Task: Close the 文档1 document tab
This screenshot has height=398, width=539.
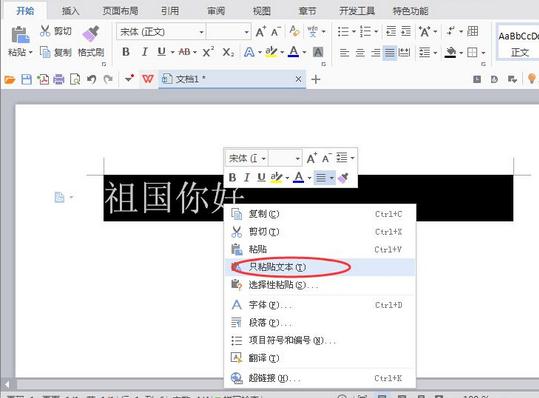Action: (298, 79)
